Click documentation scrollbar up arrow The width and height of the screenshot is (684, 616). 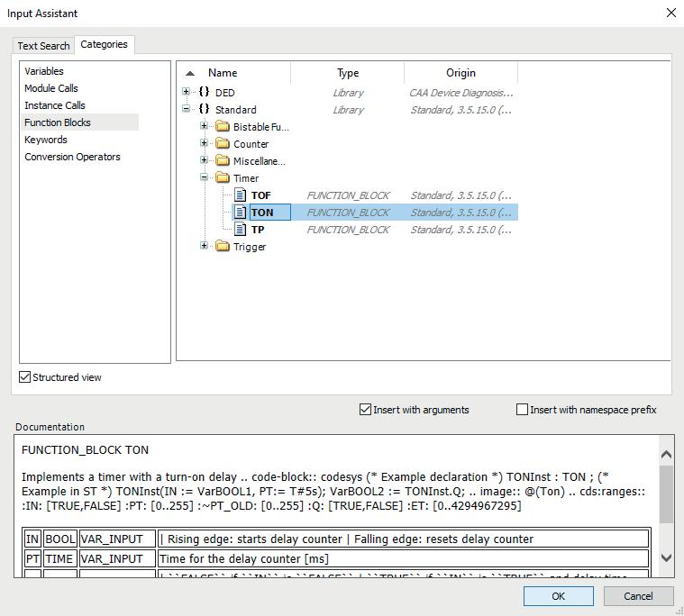[x=666, y=455]
